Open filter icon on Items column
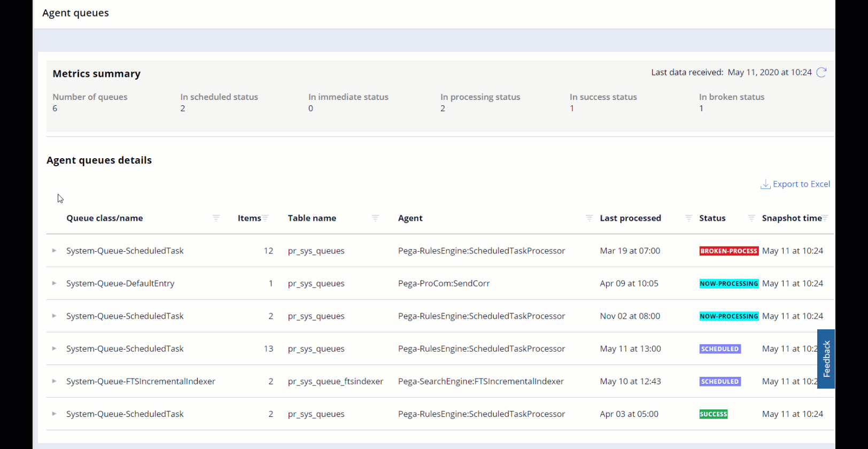The height and width of the screenshot is (449, 868). click(266, 218)
